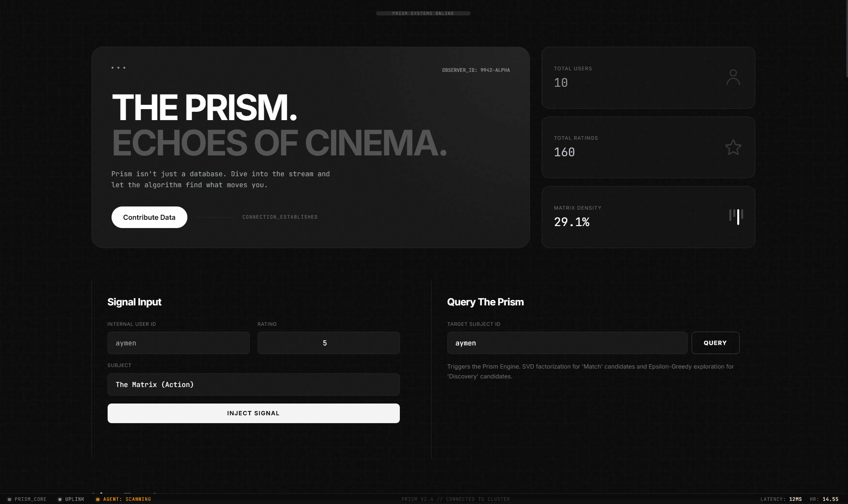
Task: Click the Matrix Density bars icon
Action: coord(736,217)
